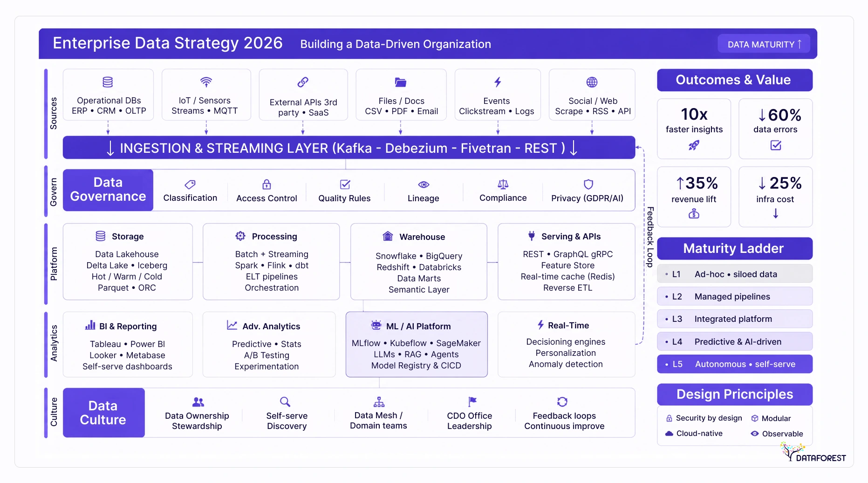Click the rocket icon under faster insights
Image resolution: width=868 pixels, height=483 pixels.
[x=694, y=146]
